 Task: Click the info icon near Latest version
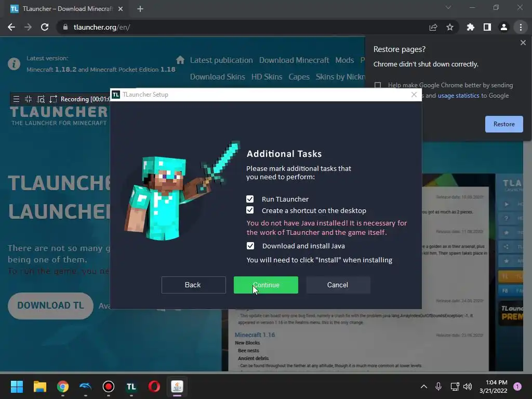pos(14,64)
